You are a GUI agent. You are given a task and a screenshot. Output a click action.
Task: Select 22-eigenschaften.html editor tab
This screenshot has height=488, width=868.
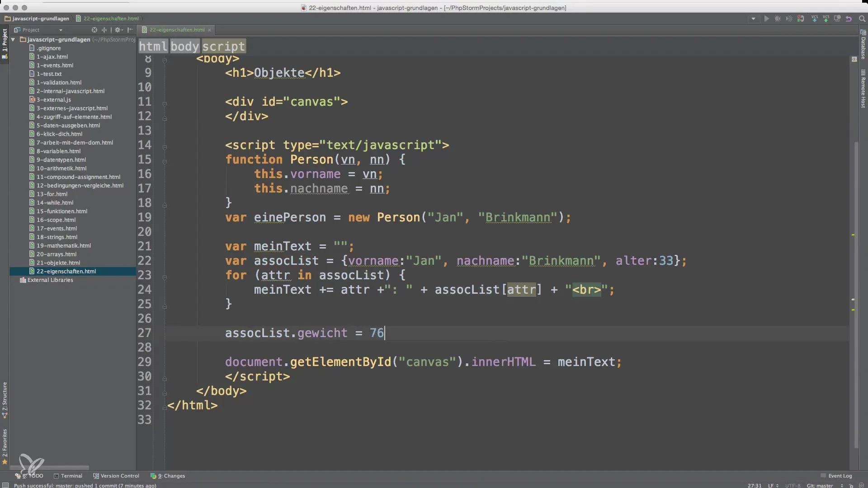pos(177,30)
